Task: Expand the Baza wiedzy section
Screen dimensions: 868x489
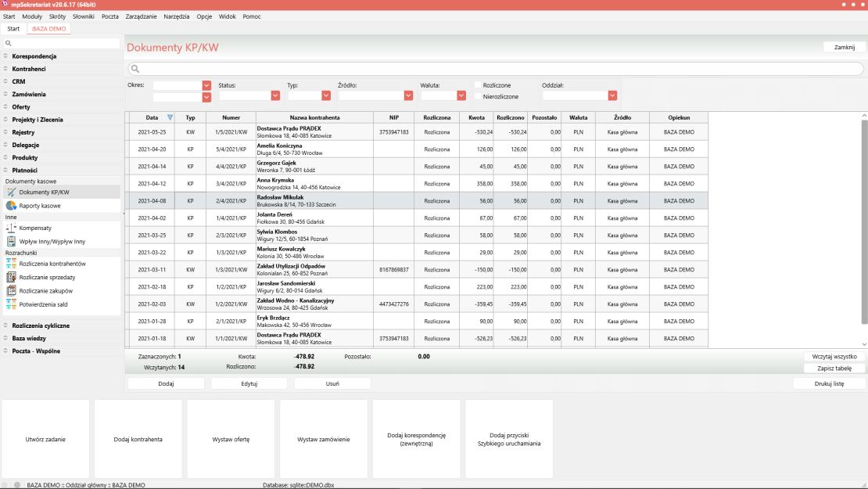Action: click(5, 338)
